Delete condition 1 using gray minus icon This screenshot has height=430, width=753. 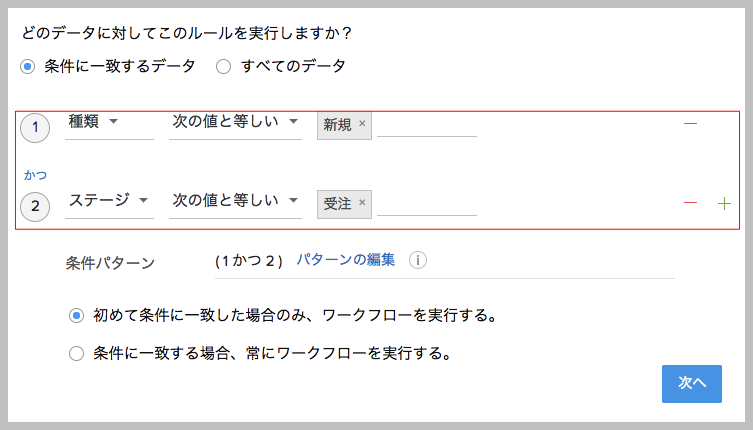point(690,123)
